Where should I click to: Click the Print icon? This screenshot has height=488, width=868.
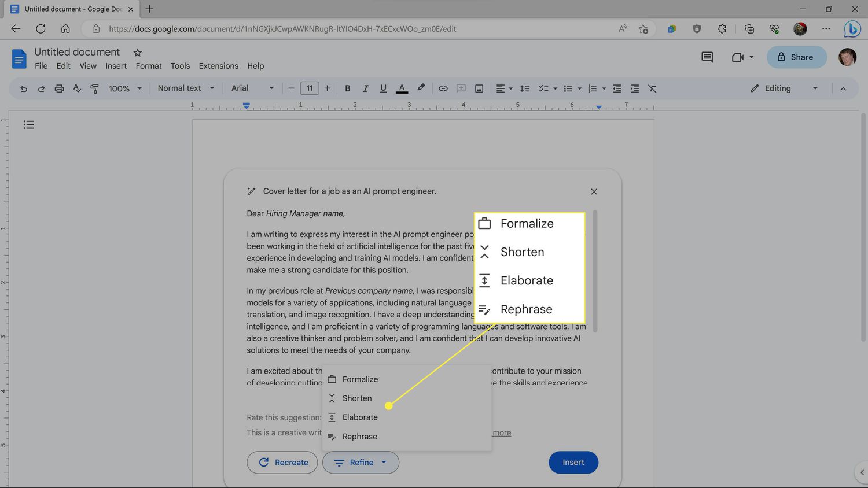click(59, 88)
